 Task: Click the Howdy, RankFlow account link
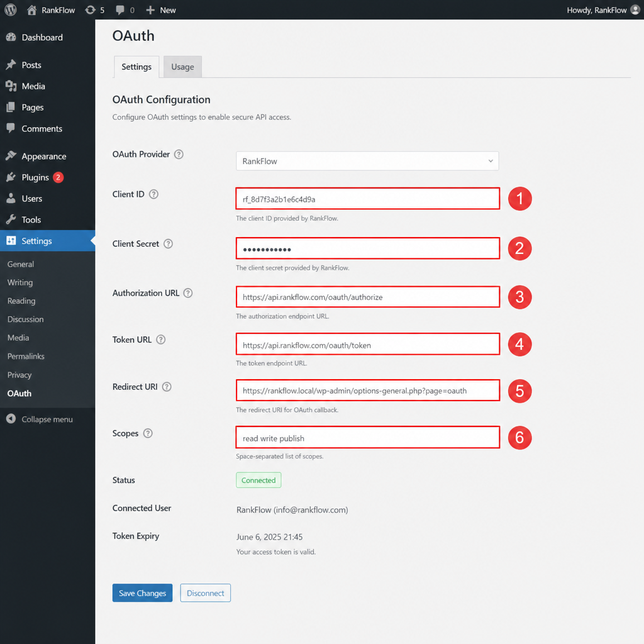tap(597, 10)
